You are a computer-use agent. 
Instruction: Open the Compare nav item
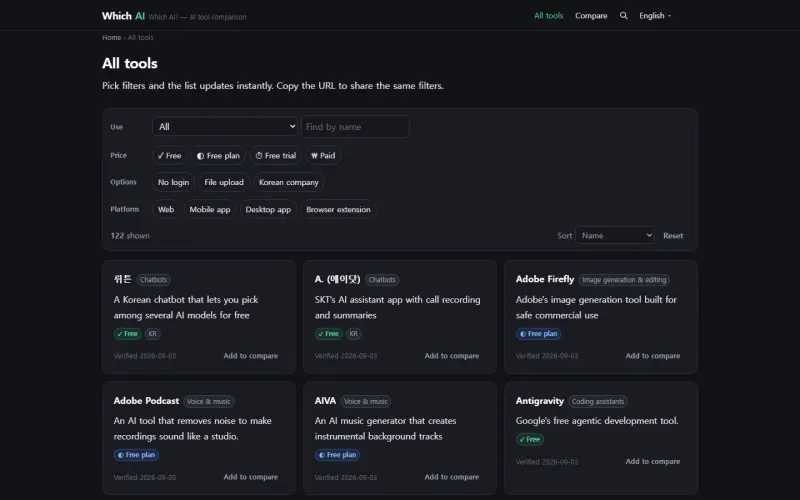(591, 16)
